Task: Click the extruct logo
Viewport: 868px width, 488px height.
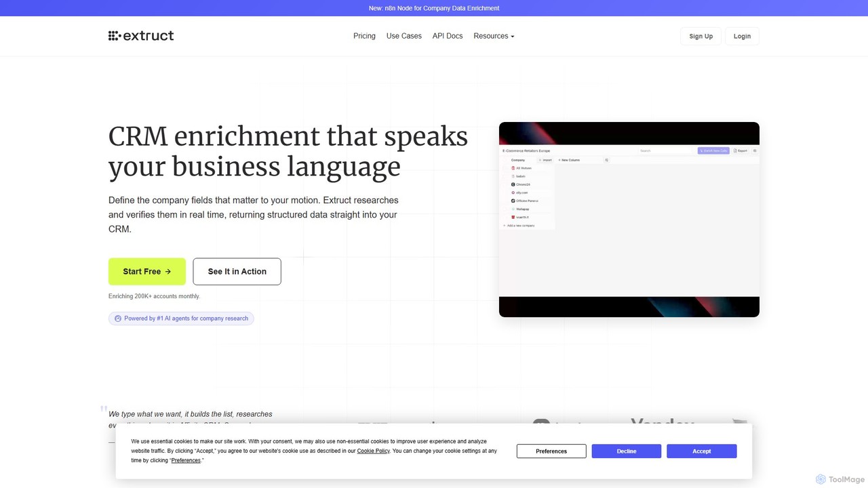Action: (141, 36)
